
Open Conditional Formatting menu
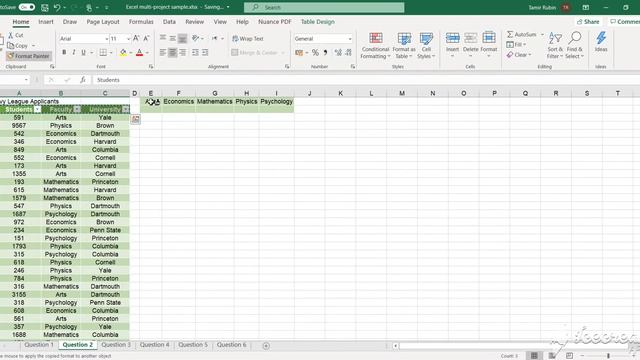click(x=376, y=45)
